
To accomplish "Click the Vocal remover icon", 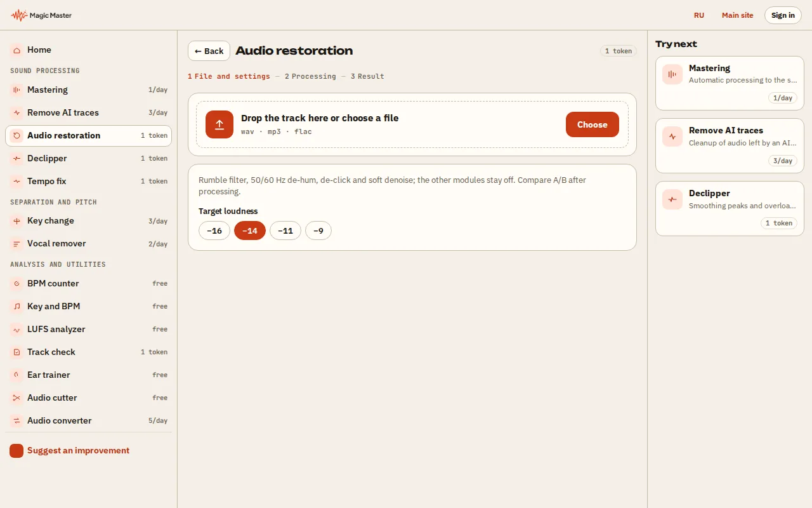I will [x=16, y=244].
